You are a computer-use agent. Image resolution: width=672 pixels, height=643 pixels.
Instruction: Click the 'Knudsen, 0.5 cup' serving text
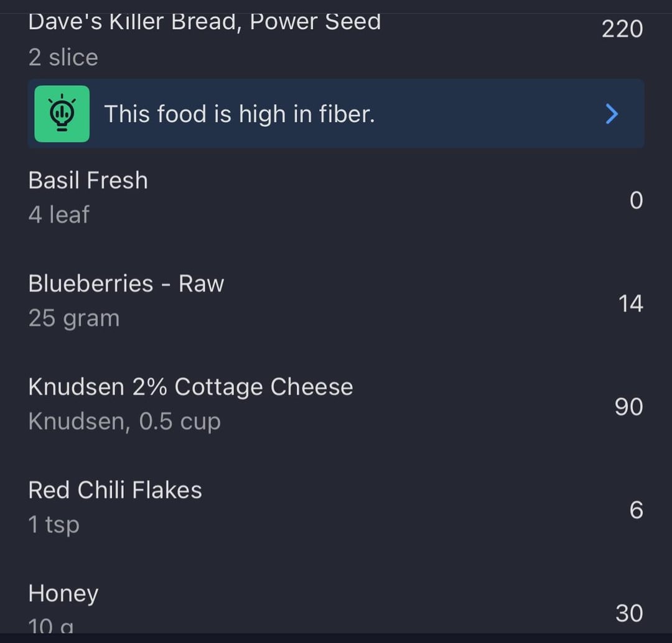click(x=124, y=422)
